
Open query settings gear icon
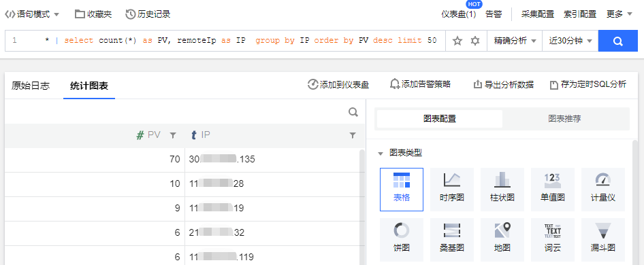[x=475, y=41]
